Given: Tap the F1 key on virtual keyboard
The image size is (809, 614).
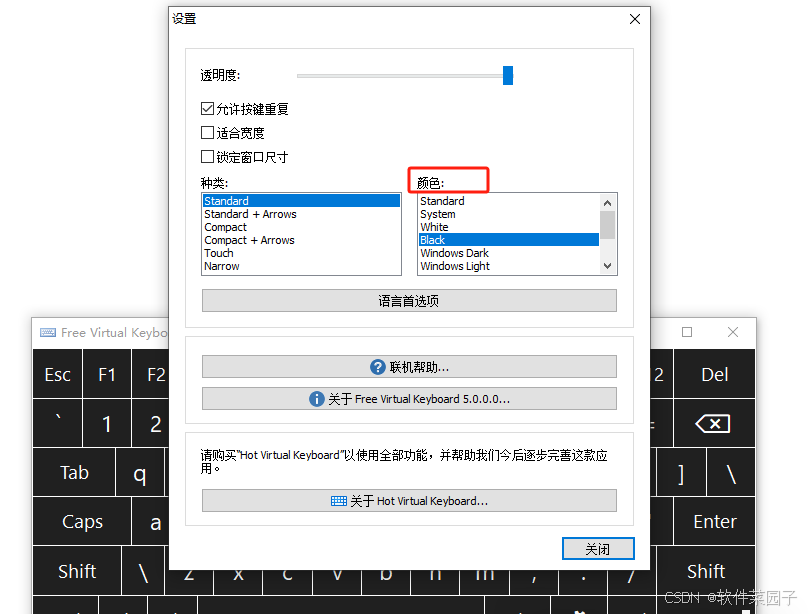Looking at the screenshot, I should [x=107, y=374].
